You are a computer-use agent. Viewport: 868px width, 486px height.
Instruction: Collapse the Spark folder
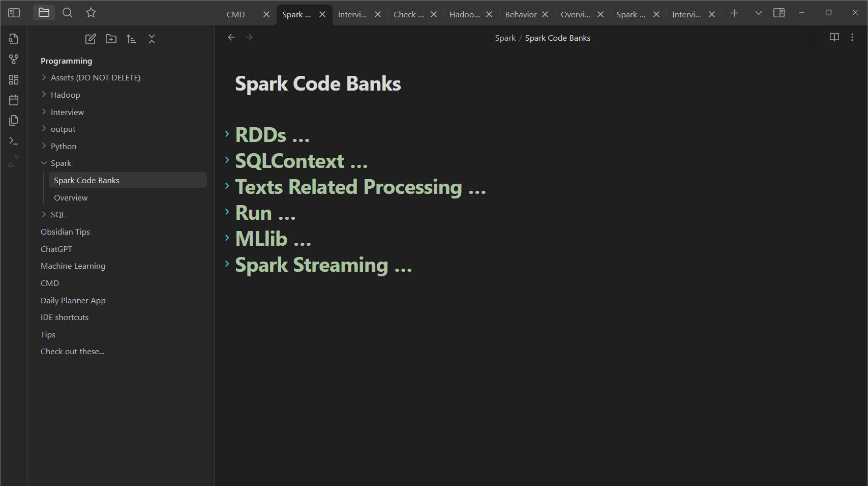point(44,163)
